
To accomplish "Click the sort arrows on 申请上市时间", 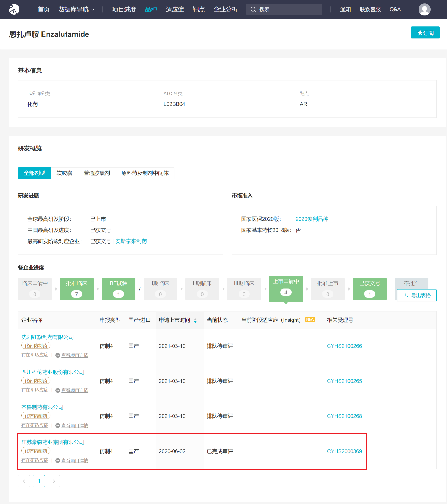I will pyautogui.click(x=195, y=321).
